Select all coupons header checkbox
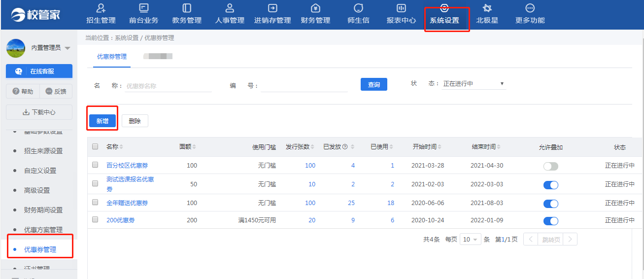This screenshot has width=644, height=279. (95, 146)
